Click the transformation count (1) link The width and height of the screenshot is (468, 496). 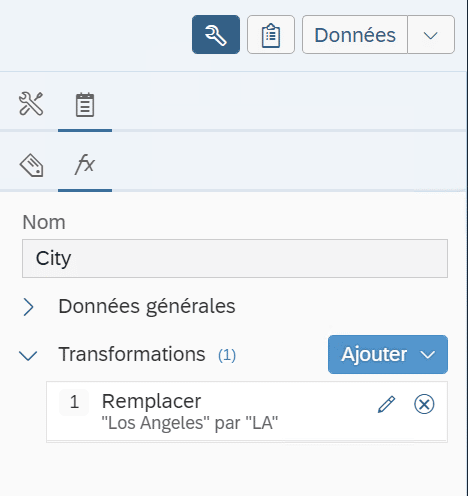pos(227,355)
